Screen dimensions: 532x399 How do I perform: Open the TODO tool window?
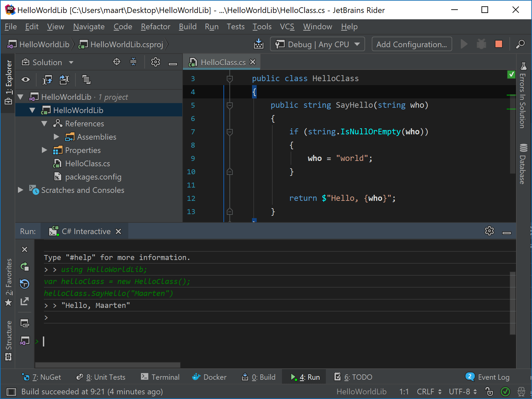(x=353, y=377)
